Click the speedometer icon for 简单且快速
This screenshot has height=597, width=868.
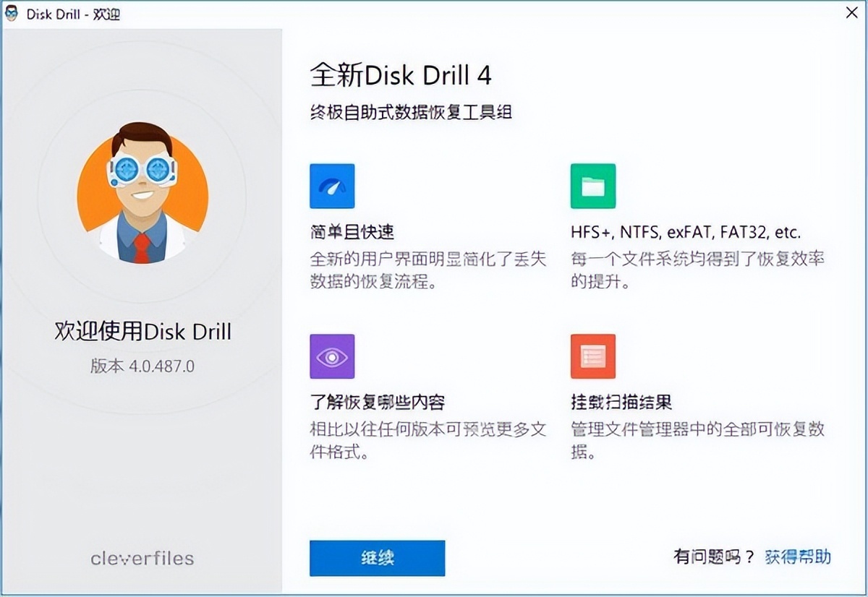click(x=332, y=185)
